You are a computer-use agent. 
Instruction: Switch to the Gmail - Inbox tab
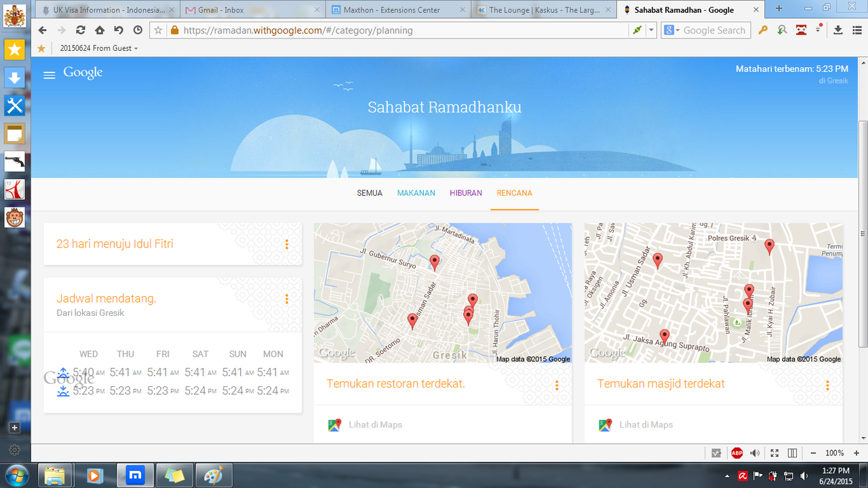252,9
